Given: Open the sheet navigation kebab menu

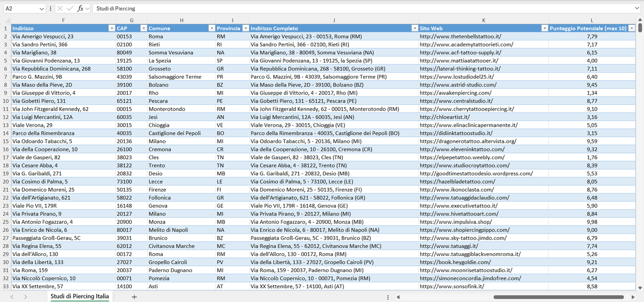Looking at the screenshot, I should (387, 296).
